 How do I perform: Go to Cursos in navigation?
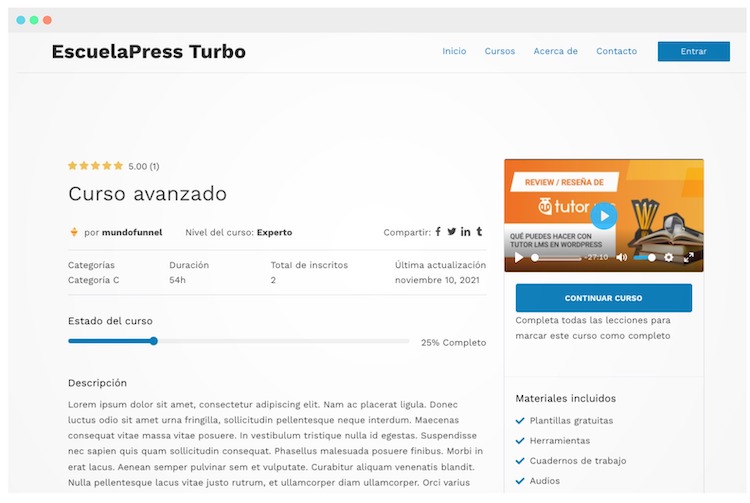[x=500, y=51]
